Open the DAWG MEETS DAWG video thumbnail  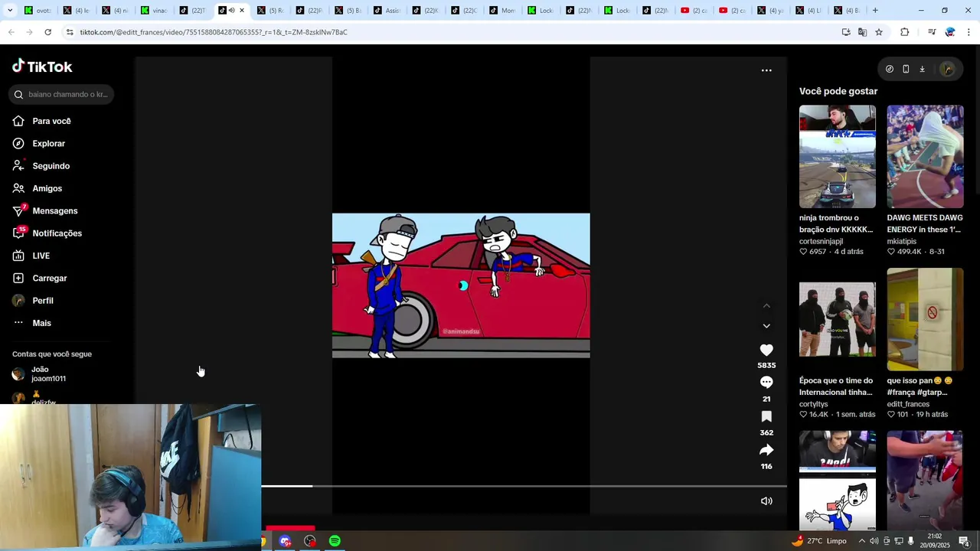click(x=925, y=157)
